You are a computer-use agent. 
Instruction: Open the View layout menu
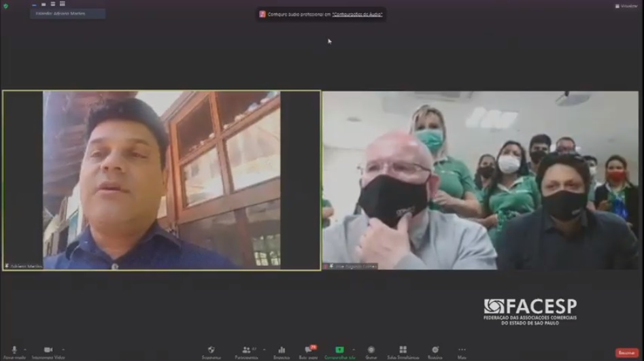pyautogui.click(x=626, y=6)
